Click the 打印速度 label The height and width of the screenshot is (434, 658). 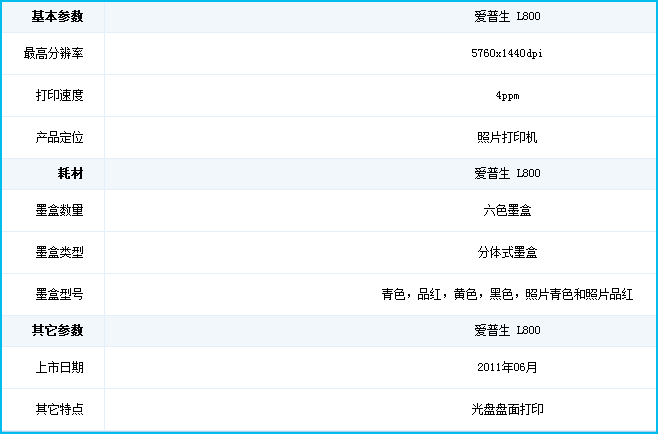click(x=59, y=95)
